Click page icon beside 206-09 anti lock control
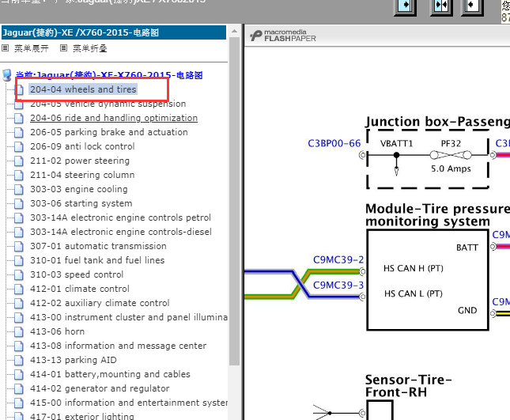 pyautogui.click(x=19, y=147)
